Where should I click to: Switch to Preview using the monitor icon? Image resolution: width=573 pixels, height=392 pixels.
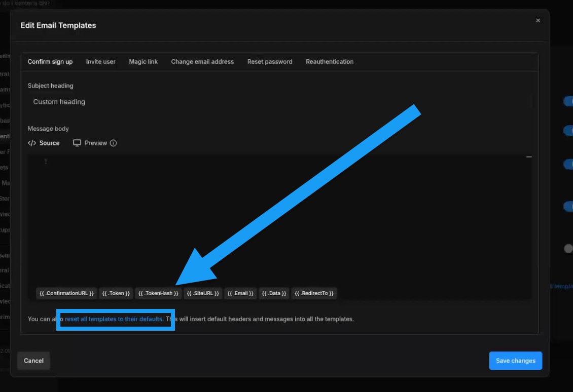pyautogui.click(x=77, y=143)
